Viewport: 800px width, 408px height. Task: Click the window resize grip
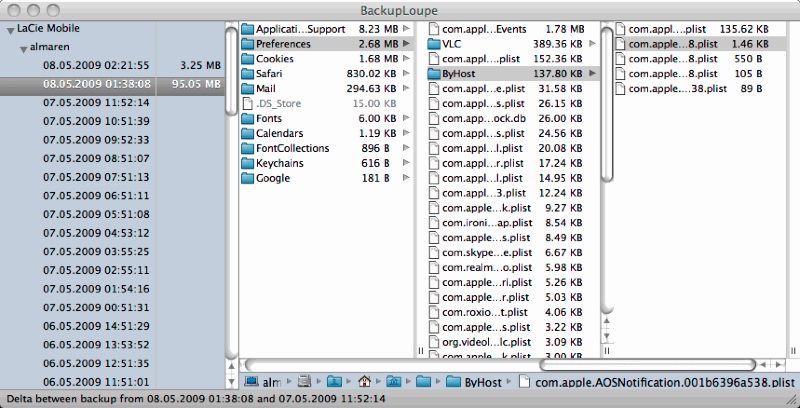coord(793,398)
